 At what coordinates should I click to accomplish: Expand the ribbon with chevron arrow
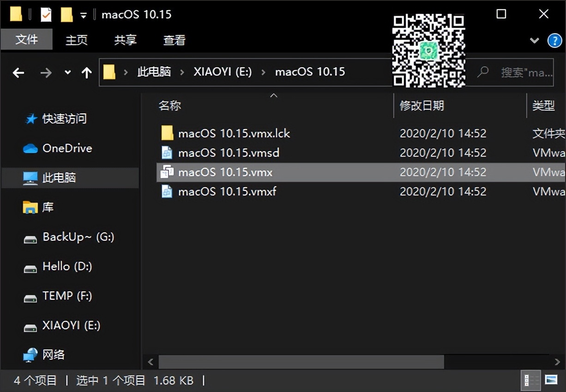[534, 41]
